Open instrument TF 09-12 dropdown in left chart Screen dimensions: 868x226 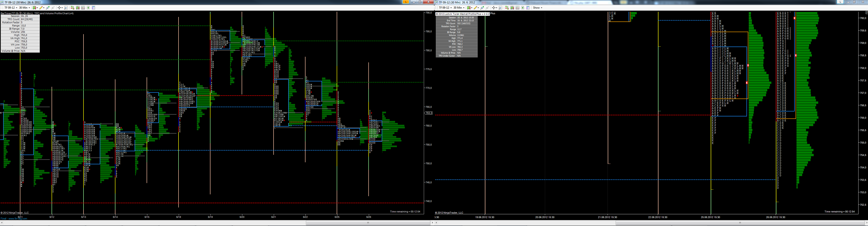[10, 8]
